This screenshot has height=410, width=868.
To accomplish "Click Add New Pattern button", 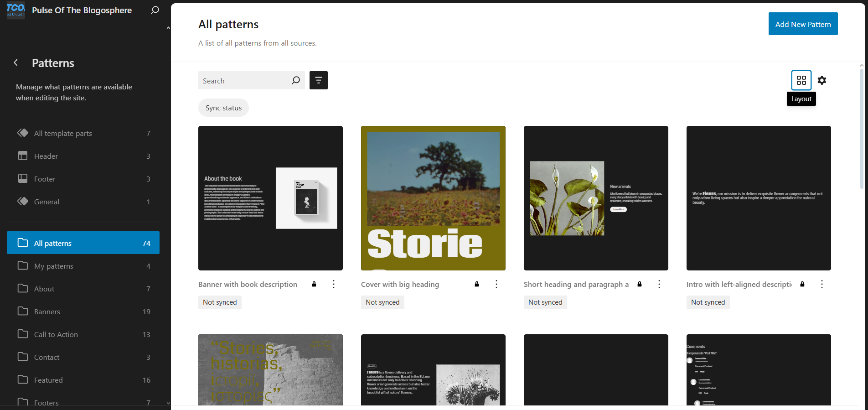I will click(803, 24).
